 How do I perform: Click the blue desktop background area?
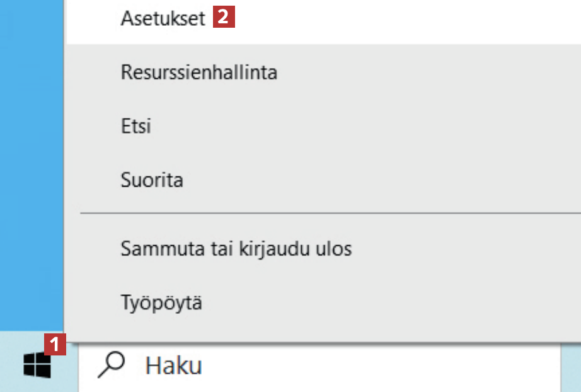[x=32, y=158]
